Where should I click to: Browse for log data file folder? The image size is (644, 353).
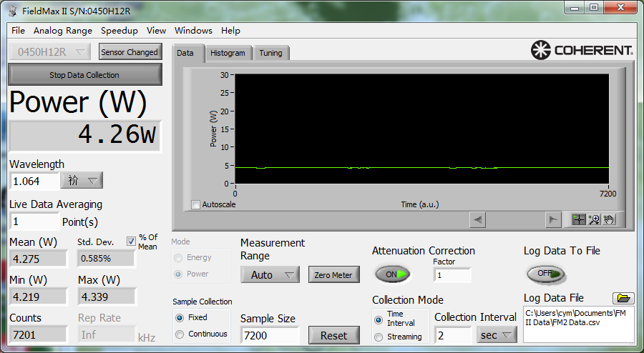pyautogui.click(x=623, y=298)
